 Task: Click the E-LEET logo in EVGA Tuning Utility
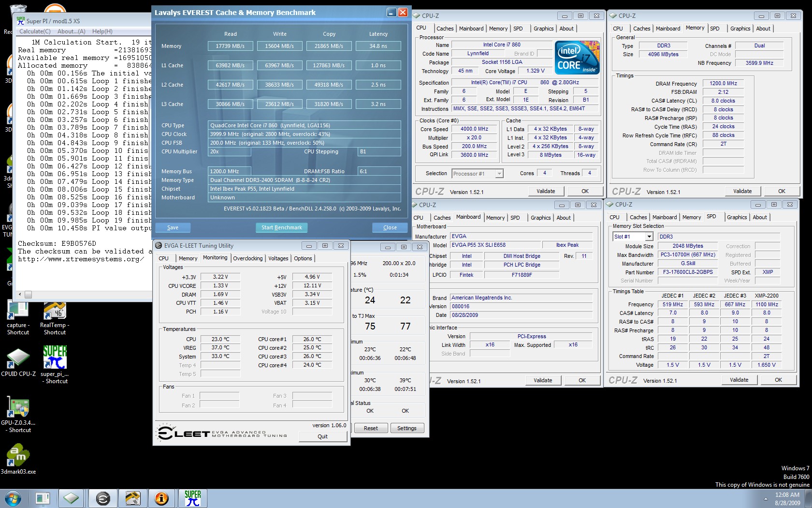coord(223,433)
